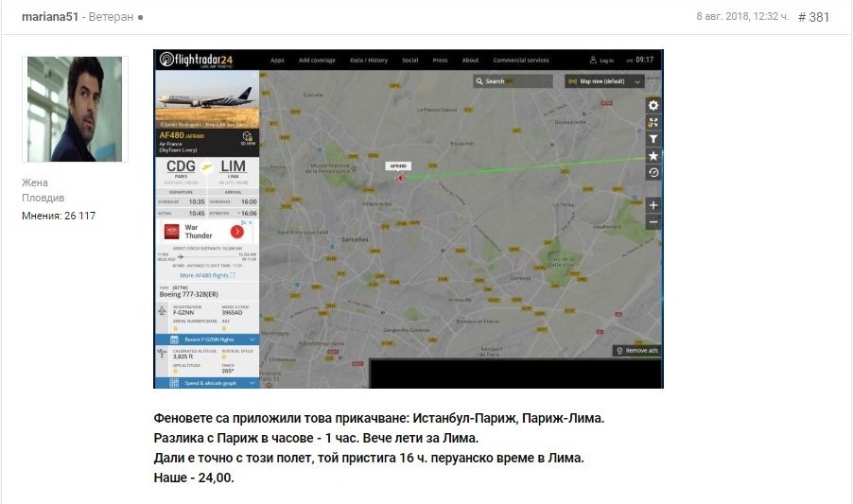Click the star bookmarks icon
The height and width of the screenshot is (504, 853).
pyautogui.click(x=653, y=156)
